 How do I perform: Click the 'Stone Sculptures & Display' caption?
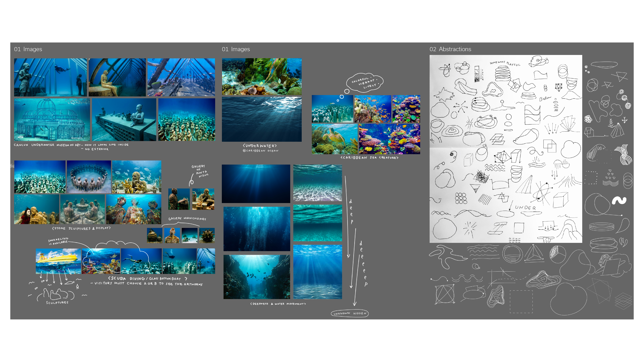81,228
